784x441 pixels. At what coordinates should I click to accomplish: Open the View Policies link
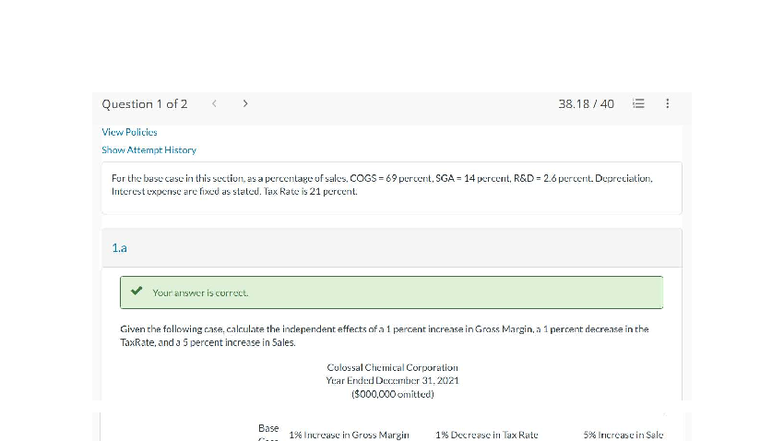click(x=129, y=132)
